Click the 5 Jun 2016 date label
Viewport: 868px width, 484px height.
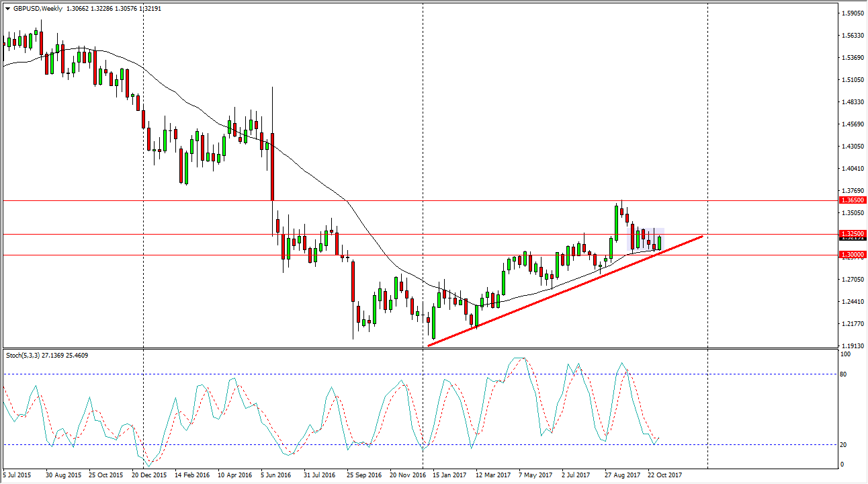pos(275,475)
